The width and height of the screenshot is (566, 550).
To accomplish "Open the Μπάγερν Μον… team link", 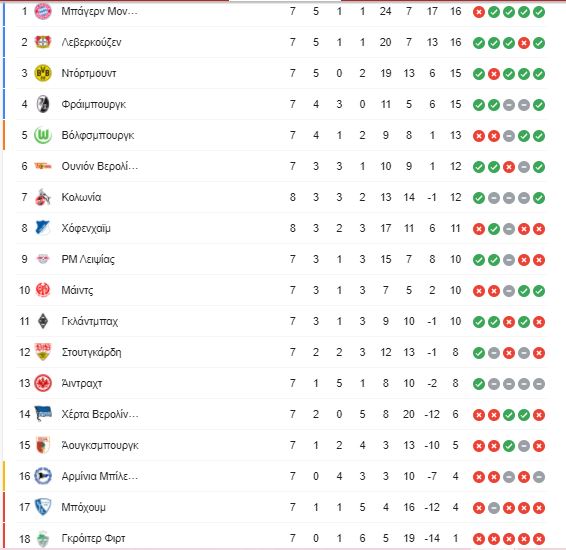I will tap(100, 12).
